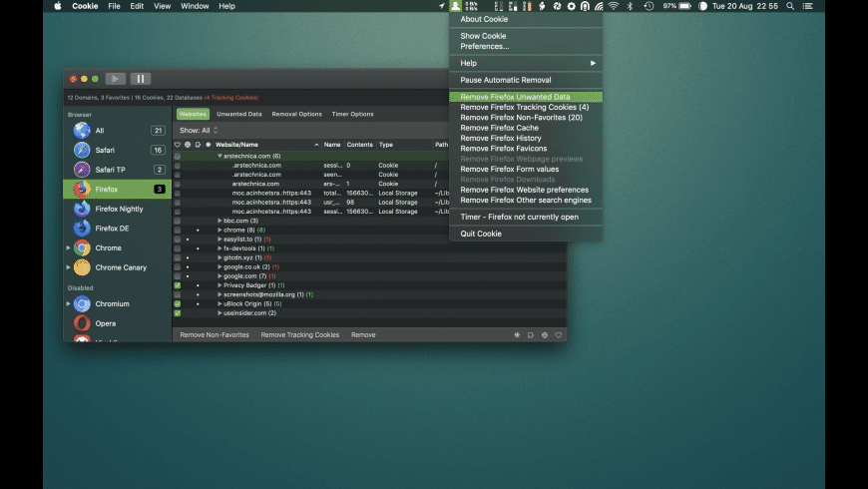Click the tracking icon in bottom bar
The height and width of the screenshot is (489, 868).
[531, 335]
